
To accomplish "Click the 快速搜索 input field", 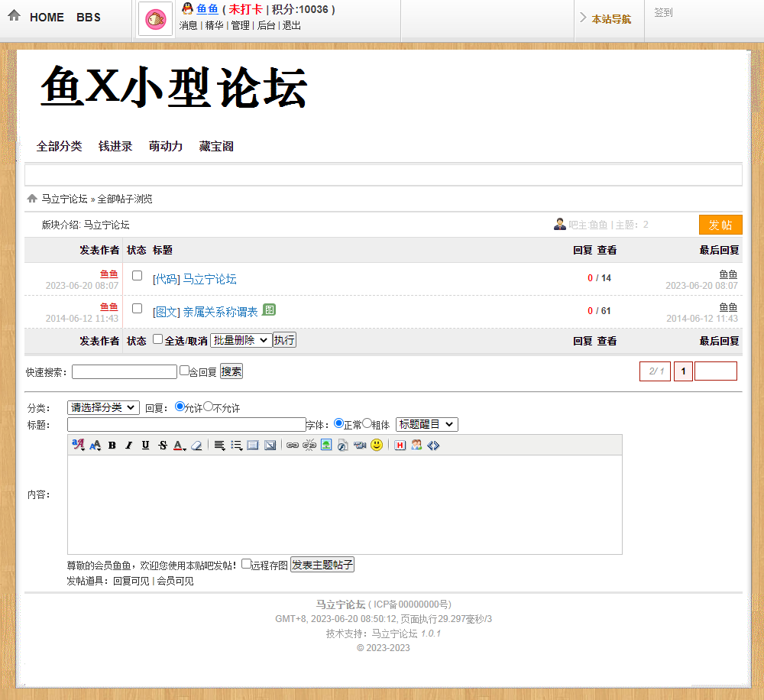I will 125,372.
